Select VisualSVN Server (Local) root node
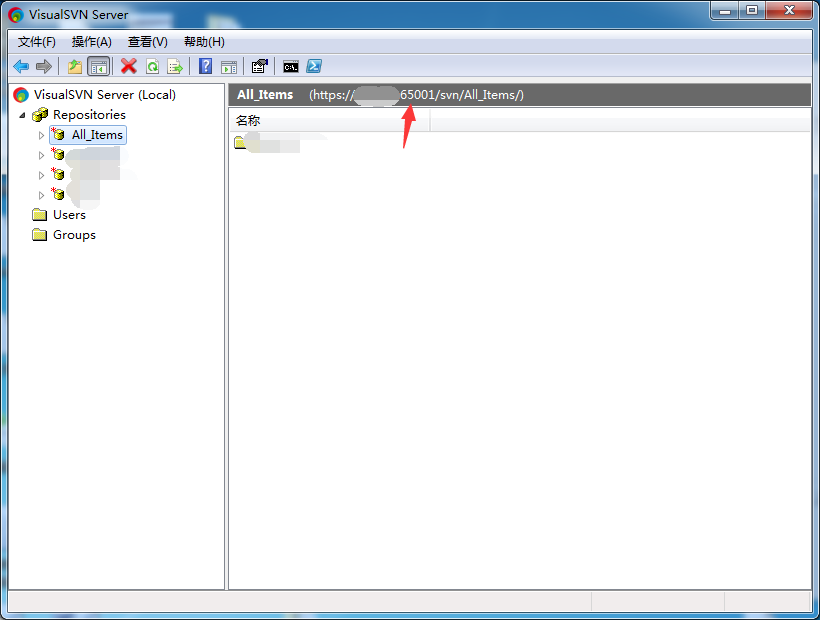The height and width of the screenshot is (620, 820). [x=105, y=95]
